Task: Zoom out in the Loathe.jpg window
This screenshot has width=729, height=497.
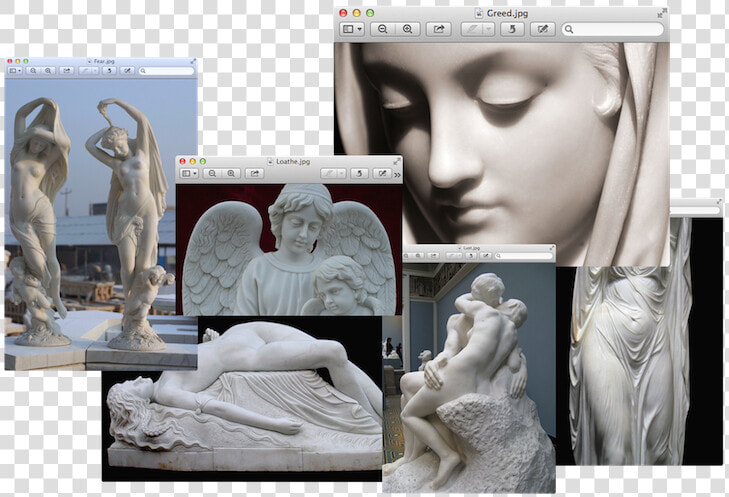Action: [x=212, y=173]
